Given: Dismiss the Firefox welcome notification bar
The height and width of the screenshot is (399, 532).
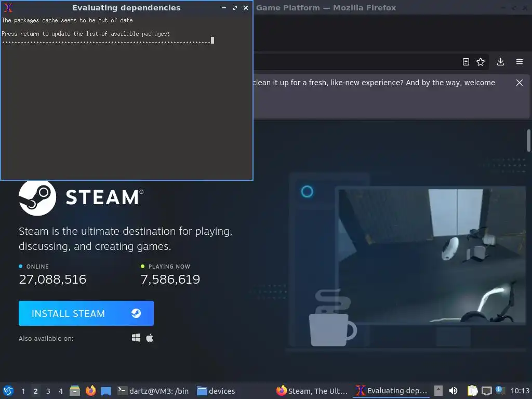Looking at the screenshot, I should (x=520, y=83).
